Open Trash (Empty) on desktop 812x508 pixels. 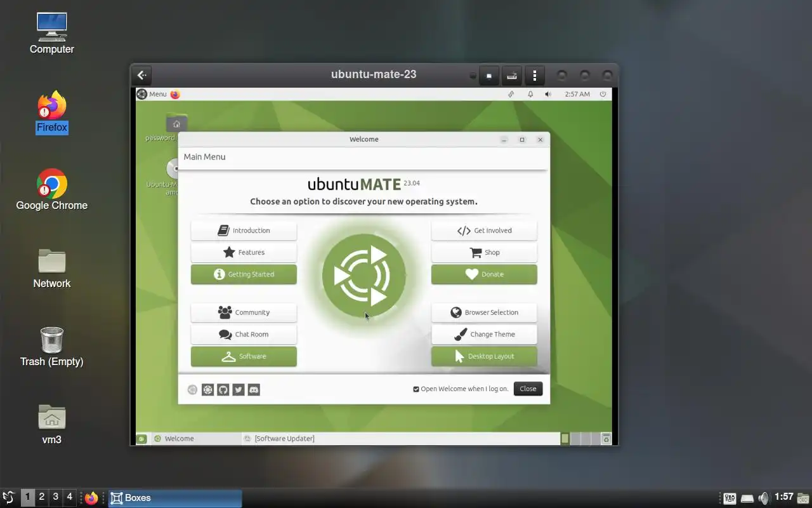coord(52,347)
